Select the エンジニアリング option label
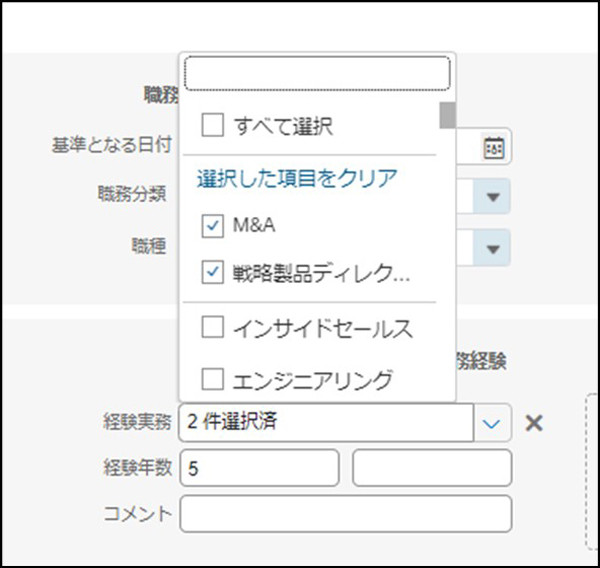600x568 pixels. [313, 380]
